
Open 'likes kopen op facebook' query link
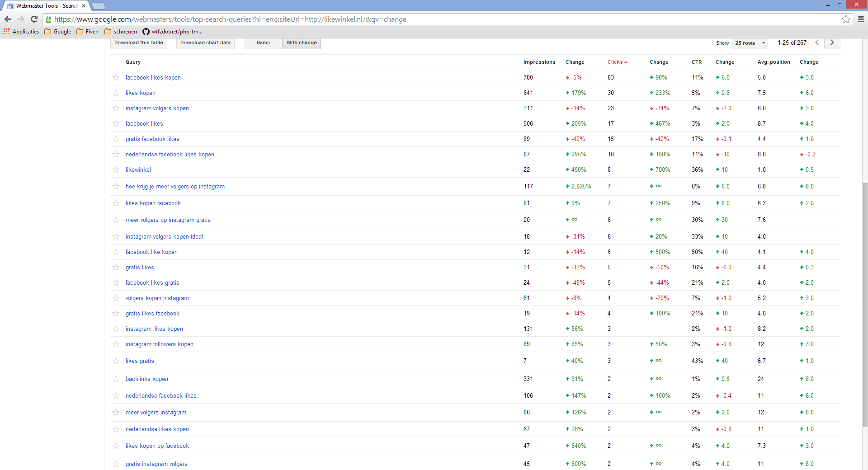(x=157, y=446)
